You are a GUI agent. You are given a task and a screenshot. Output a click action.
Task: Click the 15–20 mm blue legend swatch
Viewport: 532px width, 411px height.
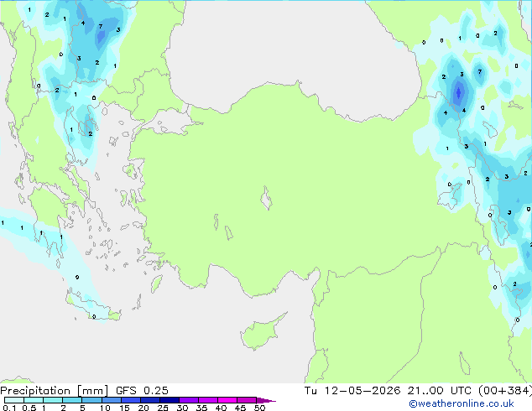pos(131,400)
